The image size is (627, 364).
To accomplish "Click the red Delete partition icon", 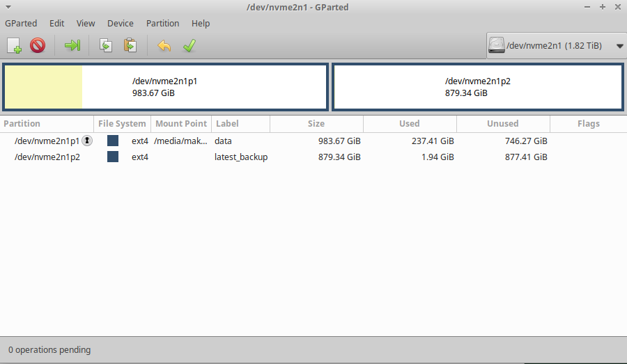I will tap(38, 45).
